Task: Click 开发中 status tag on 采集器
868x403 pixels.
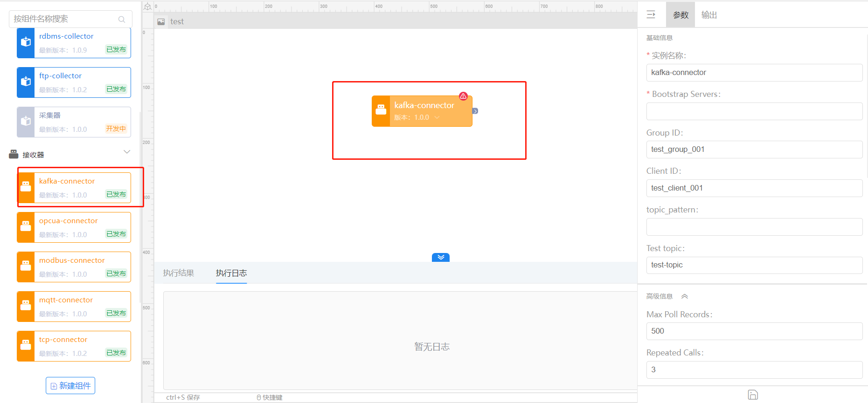Action: [116, 129]
